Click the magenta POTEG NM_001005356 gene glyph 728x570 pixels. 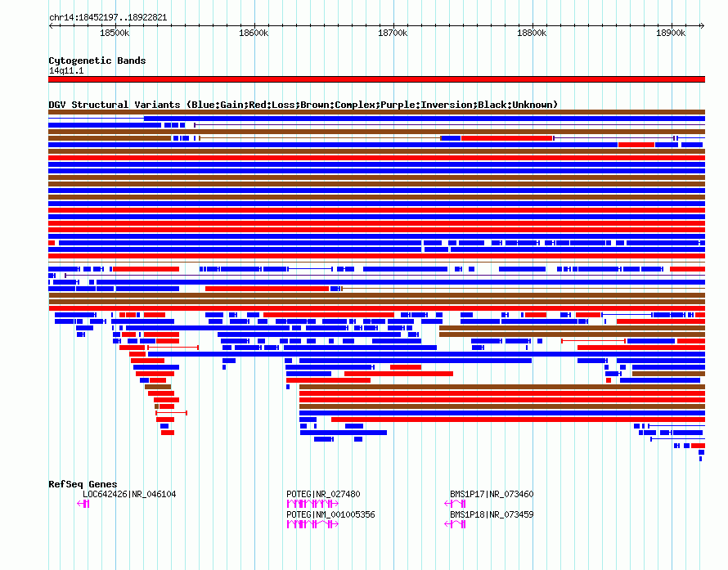coord(312,524)
